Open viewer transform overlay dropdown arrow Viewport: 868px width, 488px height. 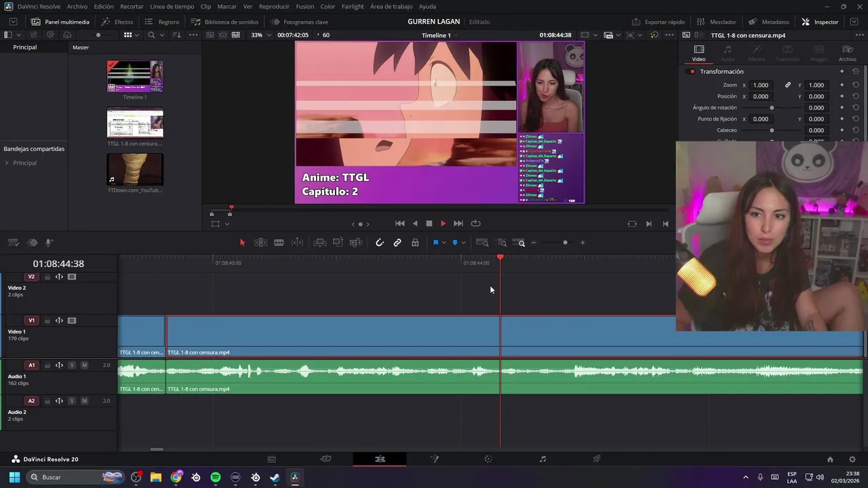click(x=226, y=224)
